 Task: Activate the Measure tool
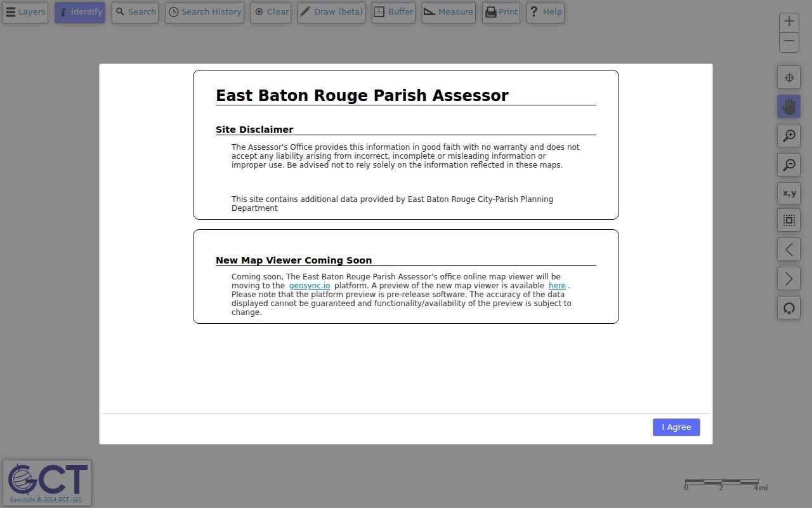[449, 12]
